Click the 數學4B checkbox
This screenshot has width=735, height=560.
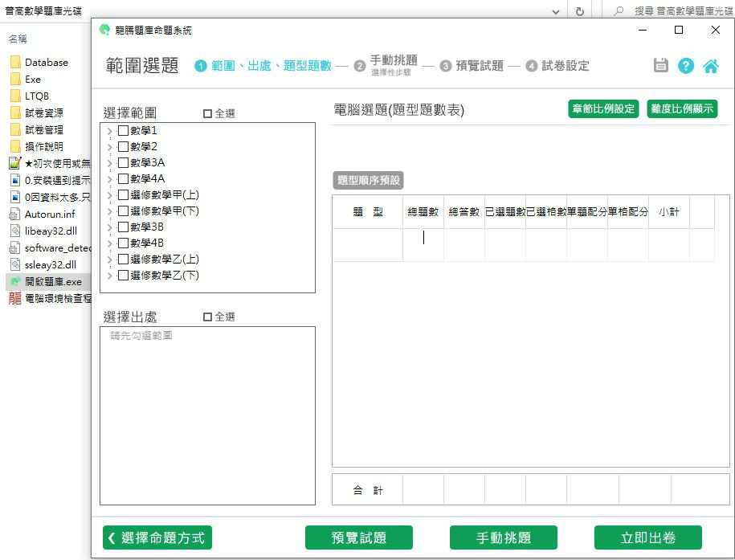123,243
